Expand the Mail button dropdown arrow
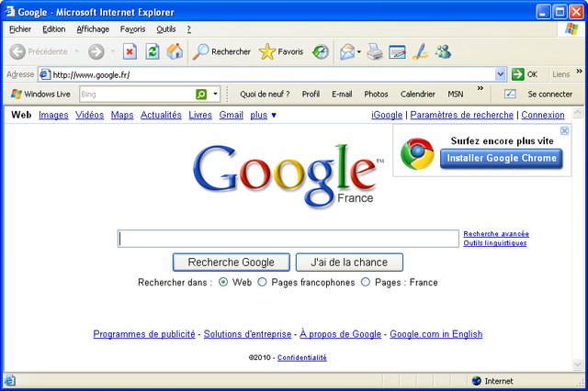The height and width of the screenshot is (391, 588). tap(359, 51)
